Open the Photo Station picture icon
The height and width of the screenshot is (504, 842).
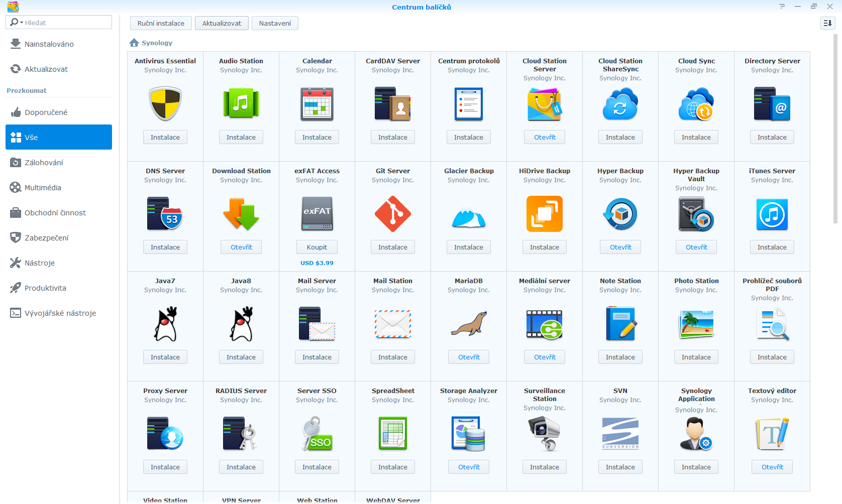(696, 324)
